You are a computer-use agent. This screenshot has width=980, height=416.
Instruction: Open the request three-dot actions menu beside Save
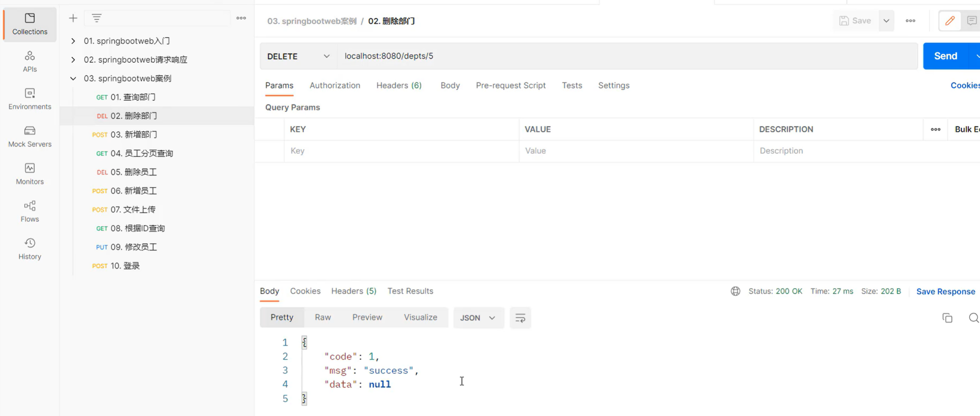pyautogui.click(x=910, y=21)
